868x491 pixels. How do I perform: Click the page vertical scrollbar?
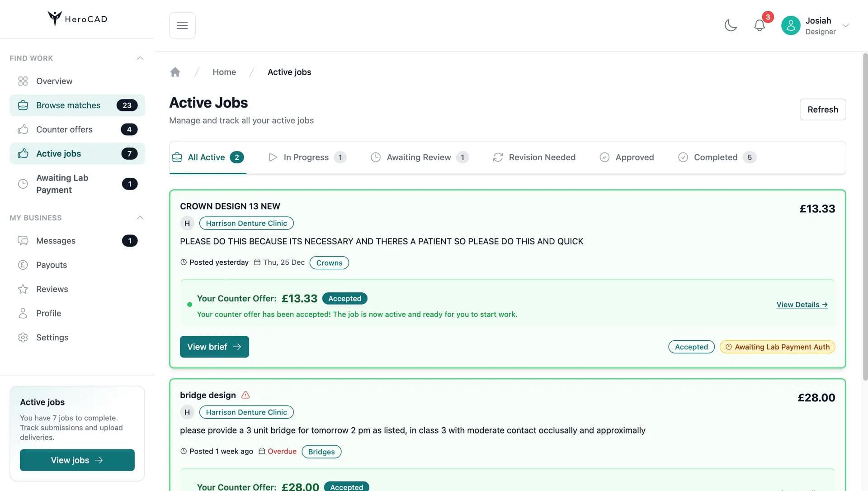tap(865, 217)
